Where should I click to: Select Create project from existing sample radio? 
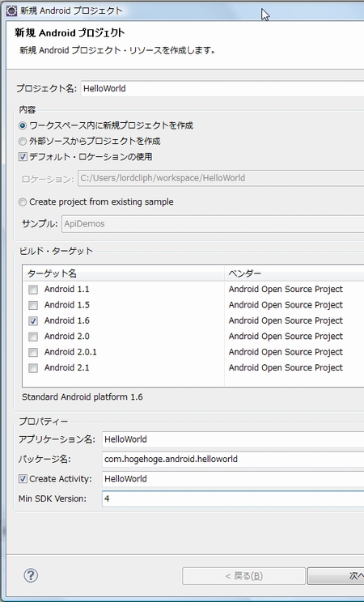23,202
